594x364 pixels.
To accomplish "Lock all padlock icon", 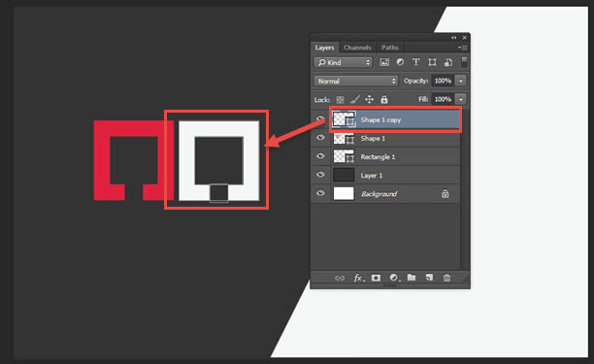I will tap(384, 100).
